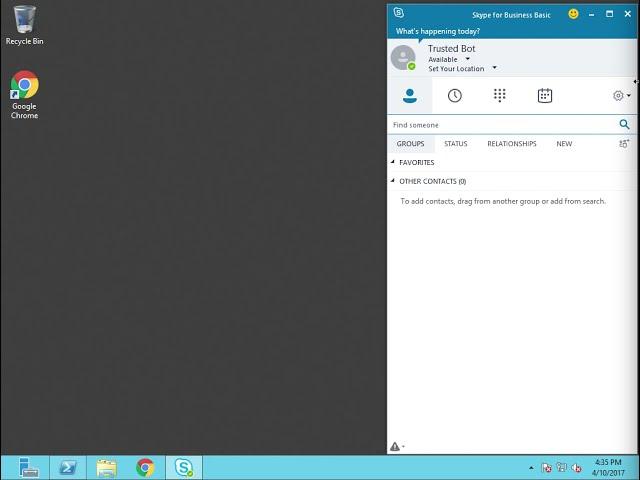Open Server Manager from the taskbar
The height and width of the screenshot is (480, 640).
pos(28,467)
